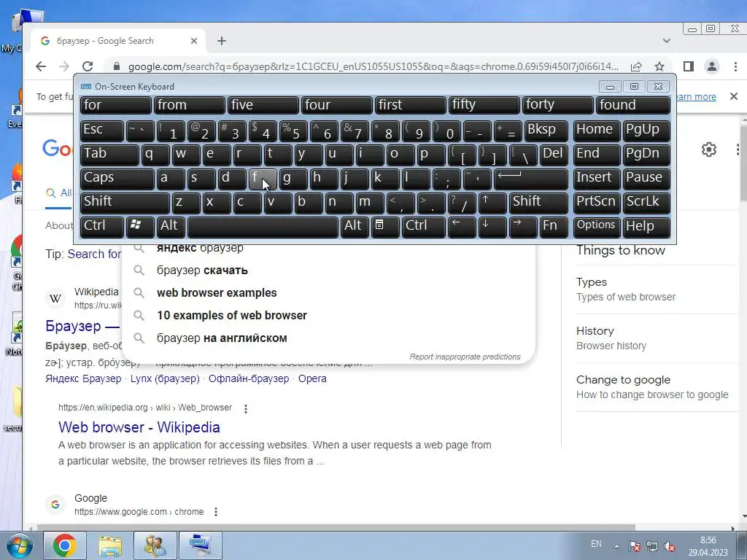Choose prediction word 'forty'
The width and height of the screenshot is (747, 560).
coord(558,105)
